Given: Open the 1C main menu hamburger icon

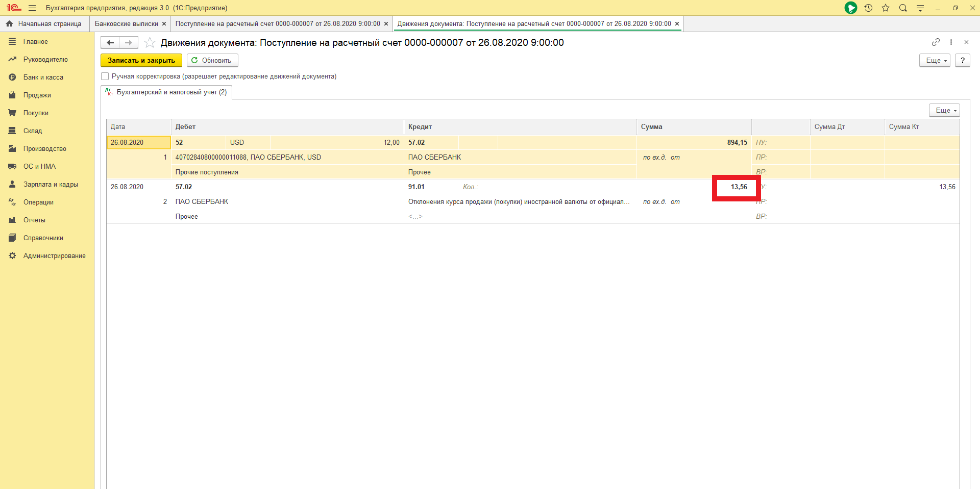Looking at the screenshot, I should [32, 8].
